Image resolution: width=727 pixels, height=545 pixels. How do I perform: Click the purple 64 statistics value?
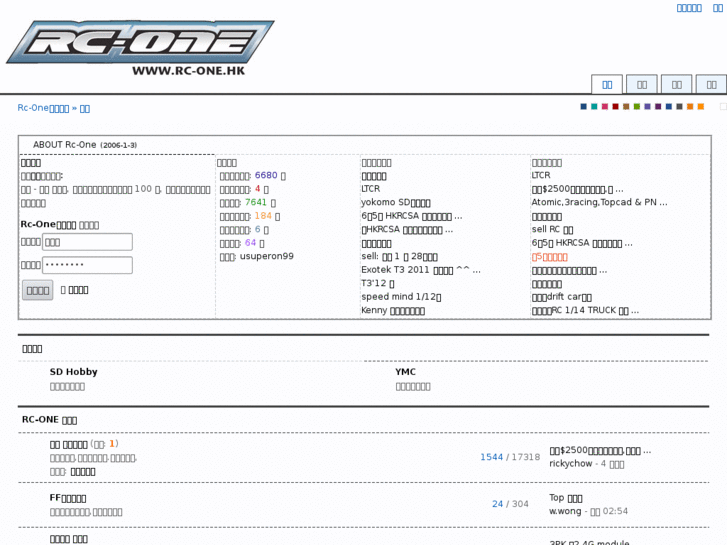pyautogui.click(x=250, y=243)
